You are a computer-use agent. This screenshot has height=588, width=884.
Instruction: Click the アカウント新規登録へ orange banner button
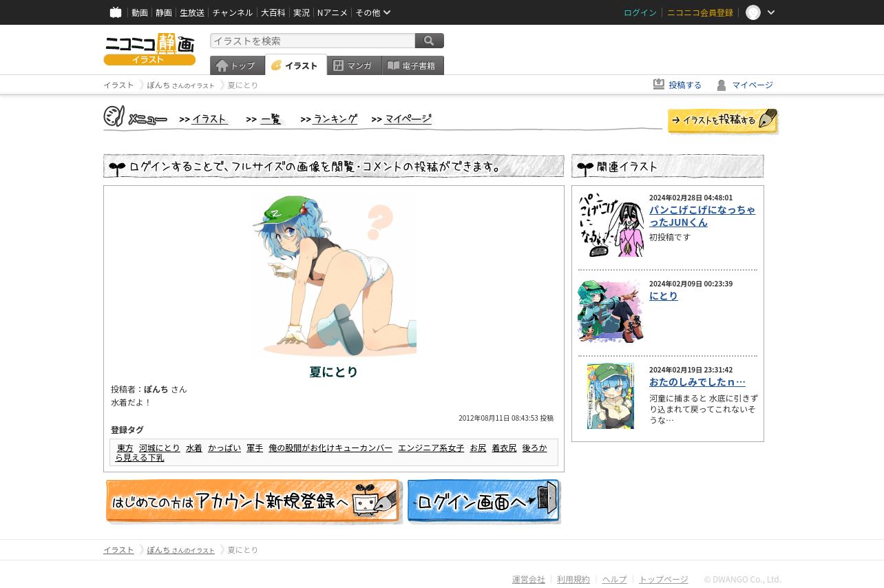pos(253,501)
